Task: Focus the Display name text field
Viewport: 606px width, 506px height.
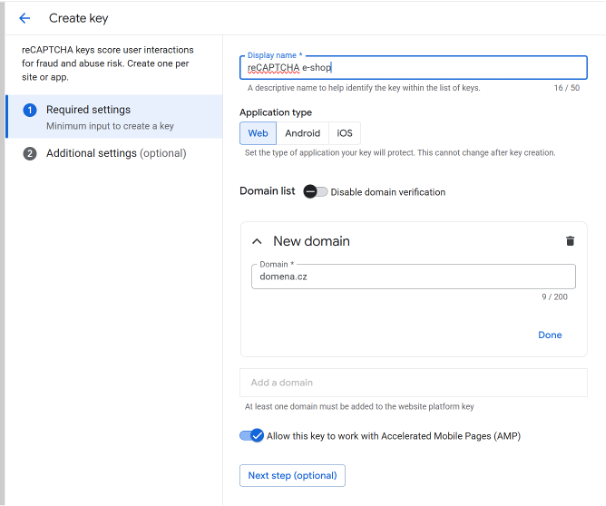Action: coord(412,68)
